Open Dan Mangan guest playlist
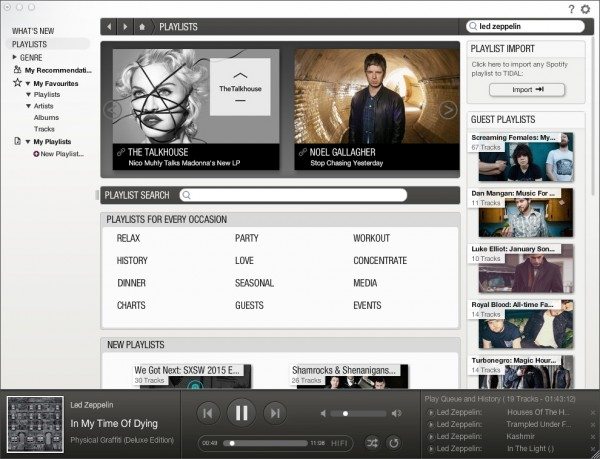 point(522,213)
